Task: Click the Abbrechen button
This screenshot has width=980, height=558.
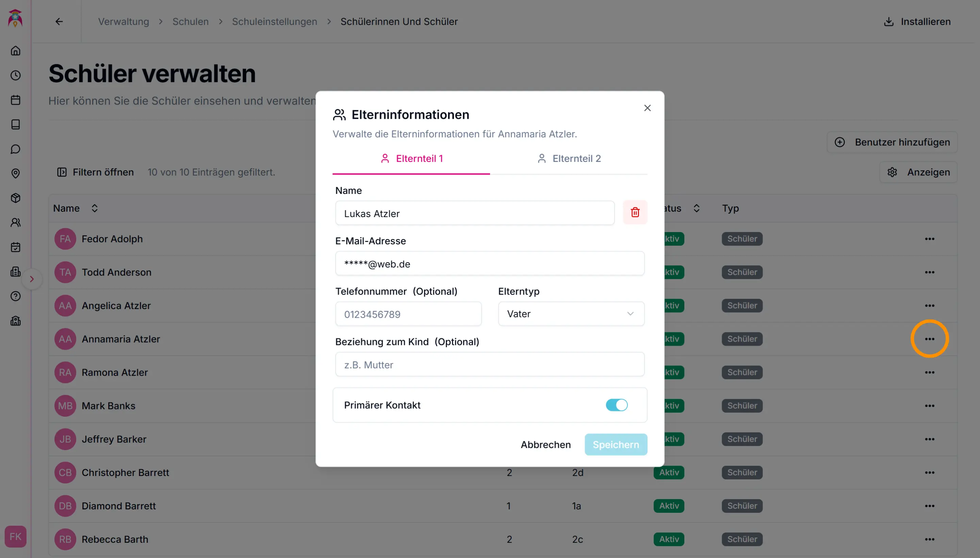Action: coord(545,445)
